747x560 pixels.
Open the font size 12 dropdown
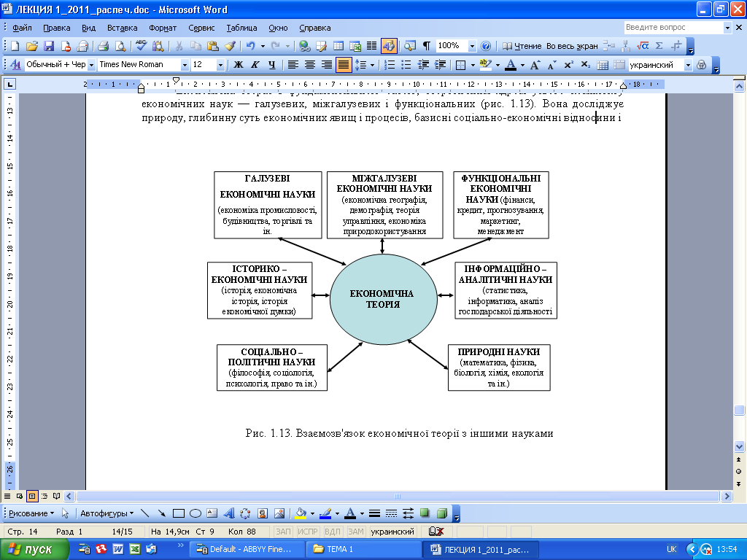(220, 65)
